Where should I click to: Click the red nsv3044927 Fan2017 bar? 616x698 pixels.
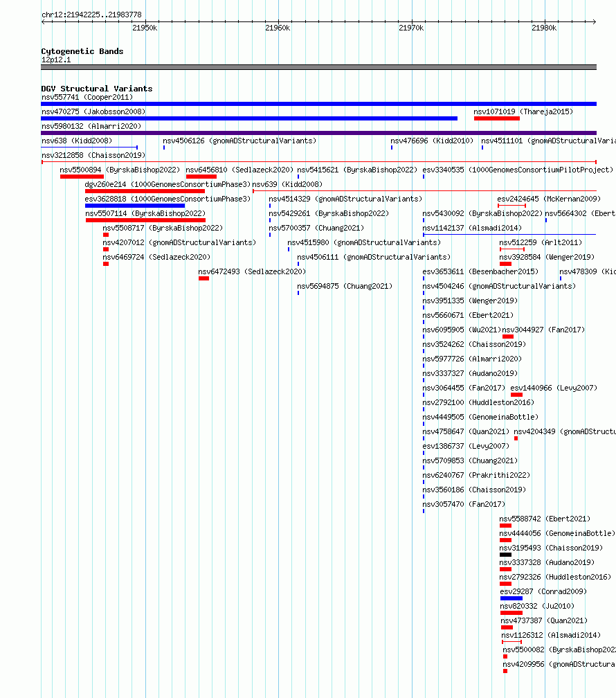tap(508, 337)
